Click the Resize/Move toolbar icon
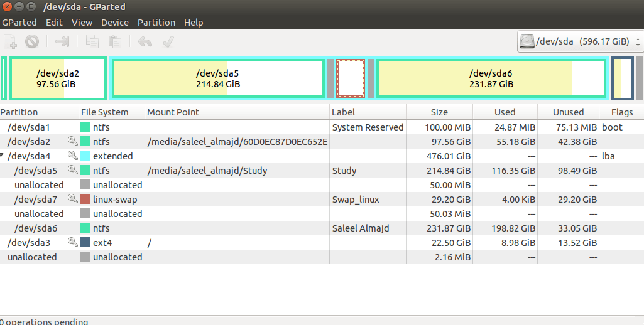Image resolution: width=644 pixels, height=325 pixels. [x=62, y=42]
